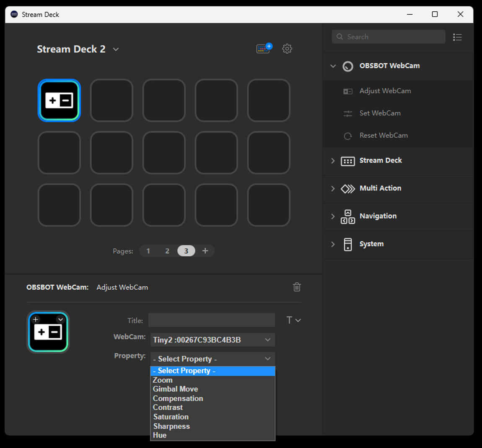Open the Stream Deck settings gear
Screen dimensions: 482x448
287,49
